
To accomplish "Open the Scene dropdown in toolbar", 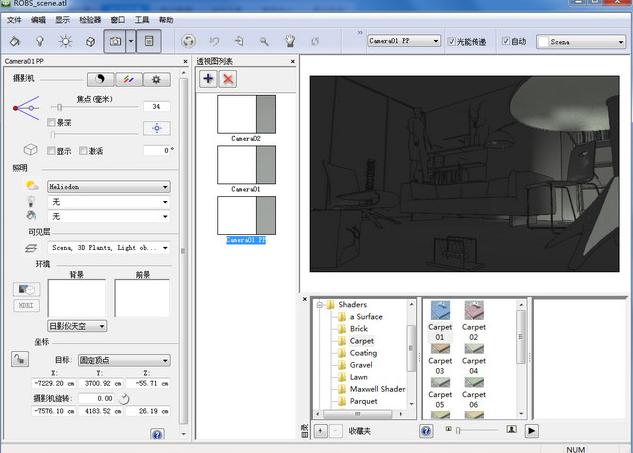I will point(581,42).
